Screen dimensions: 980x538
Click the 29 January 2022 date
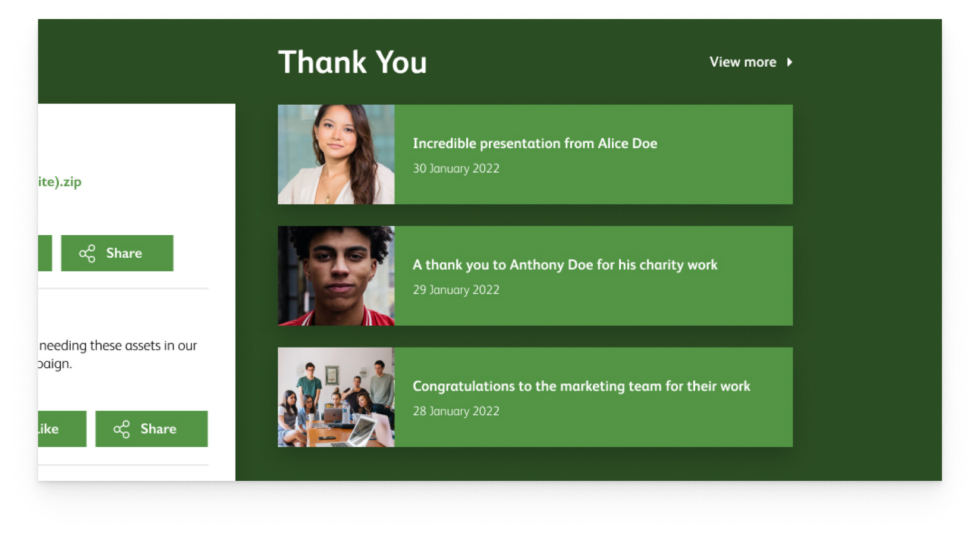pyautogui.click(x=456, y=290)
